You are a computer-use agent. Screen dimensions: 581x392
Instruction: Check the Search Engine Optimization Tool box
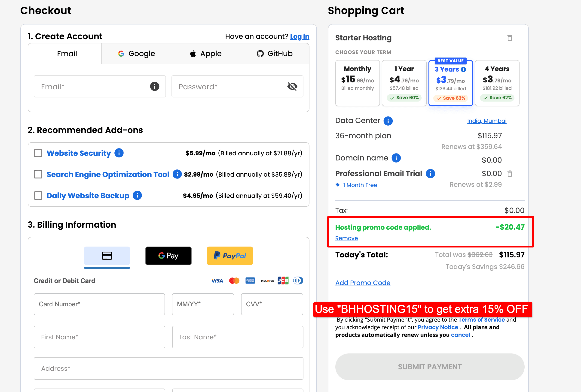(38, 174)
